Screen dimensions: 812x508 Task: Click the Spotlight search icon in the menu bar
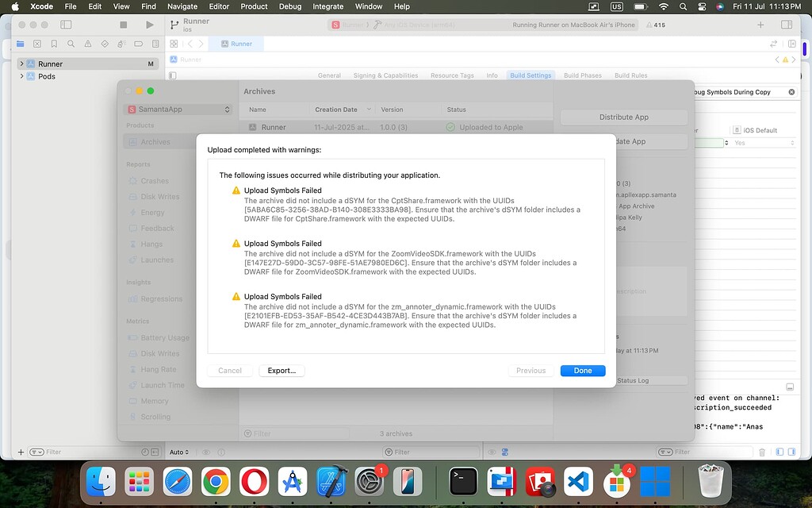[x=683, y=6]
